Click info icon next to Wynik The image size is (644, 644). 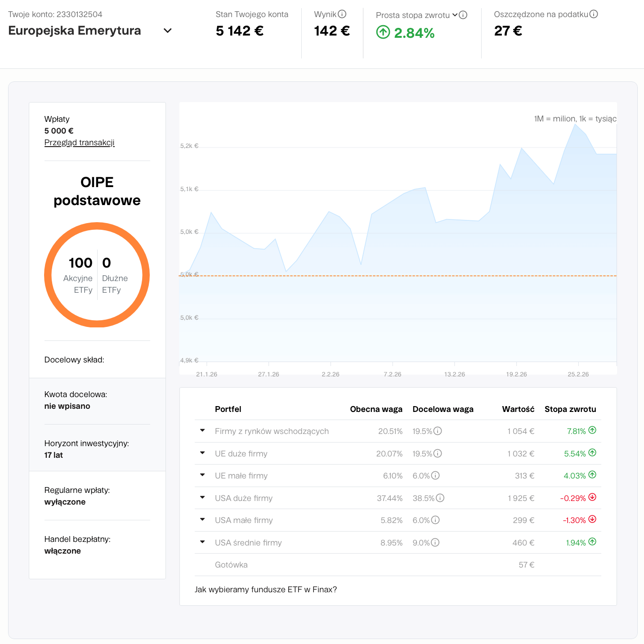tap(342, 14)
